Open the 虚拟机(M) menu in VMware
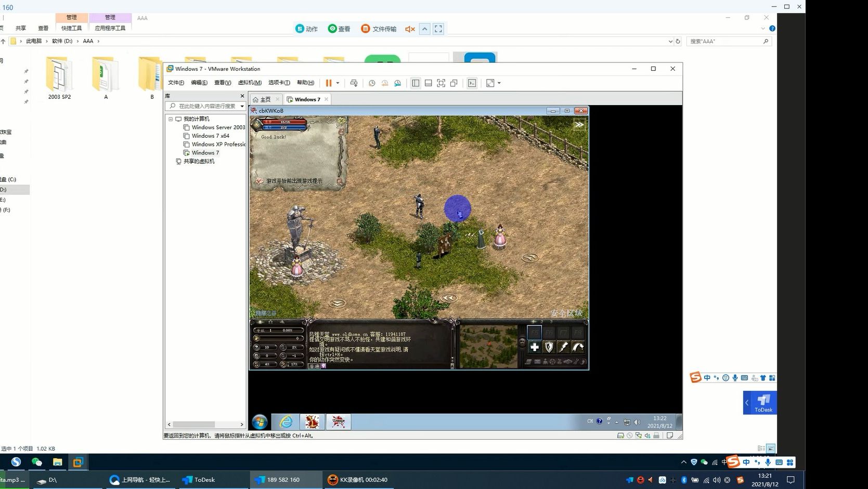The image size is (868, 489). [x=250, y=83]
